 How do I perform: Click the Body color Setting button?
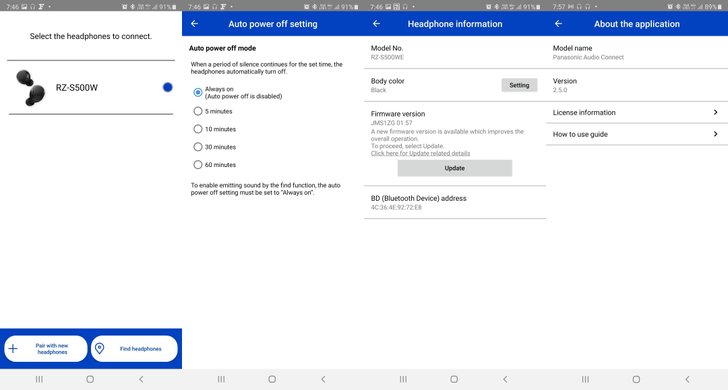click(x=519, y=85)
